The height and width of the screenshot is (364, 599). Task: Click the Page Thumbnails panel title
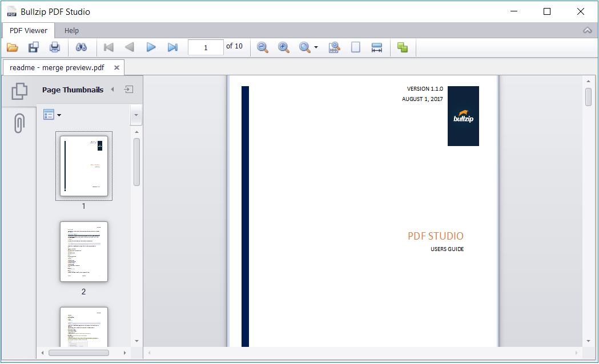tap(73, 90)
